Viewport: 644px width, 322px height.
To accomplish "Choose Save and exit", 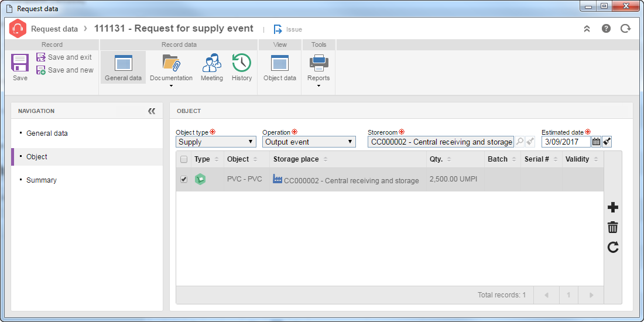I will tap(64, 57).
